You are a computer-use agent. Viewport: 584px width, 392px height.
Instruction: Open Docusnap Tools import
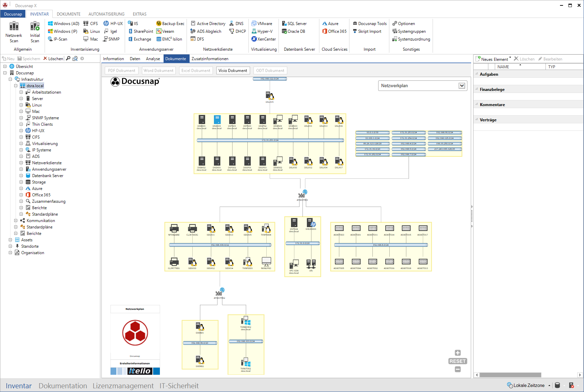[x=370, y=23]
